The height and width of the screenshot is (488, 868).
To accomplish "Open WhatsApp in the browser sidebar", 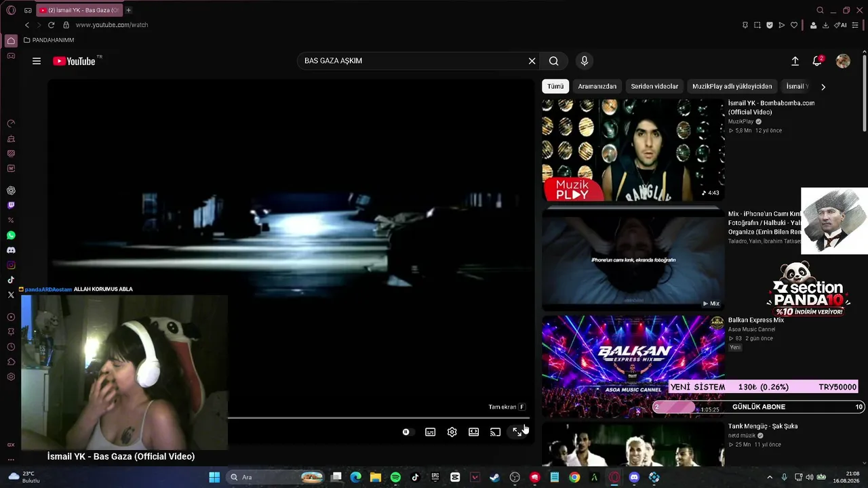I will (x=11, y=235).
